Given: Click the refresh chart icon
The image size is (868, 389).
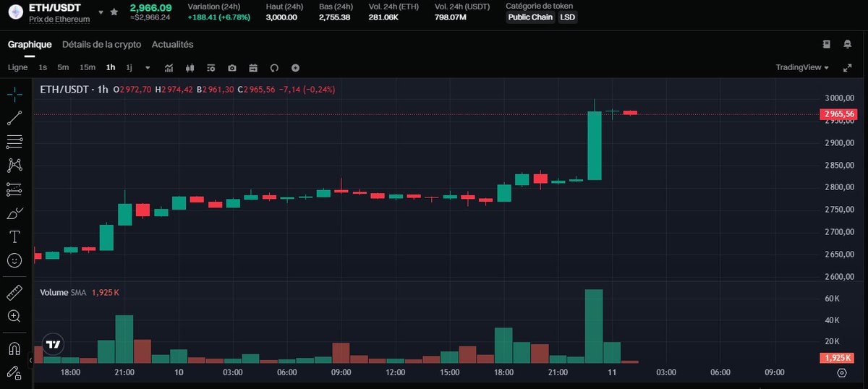Looking at the screenshot, I should click(x=274, y=68).
